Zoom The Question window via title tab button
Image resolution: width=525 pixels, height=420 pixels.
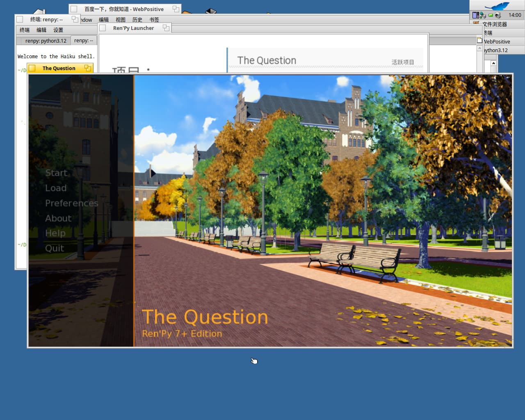pos(87,68)
